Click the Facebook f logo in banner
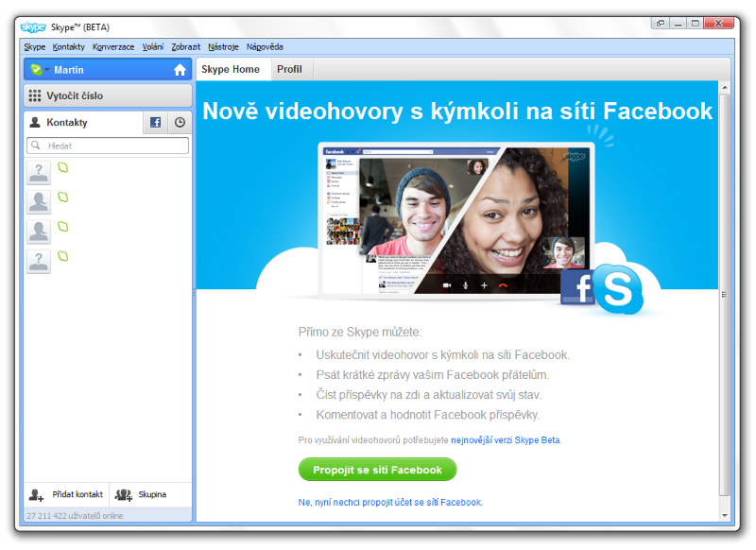The width and height of the screenshot is (756, 550). tap(577, 287)
